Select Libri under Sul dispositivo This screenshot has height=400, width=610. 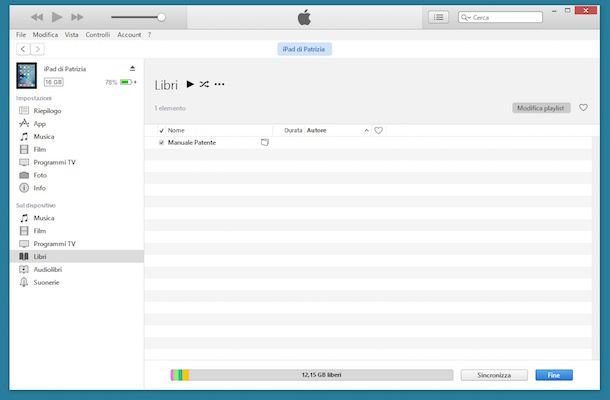pyautogui.click(x=77, y=256)
